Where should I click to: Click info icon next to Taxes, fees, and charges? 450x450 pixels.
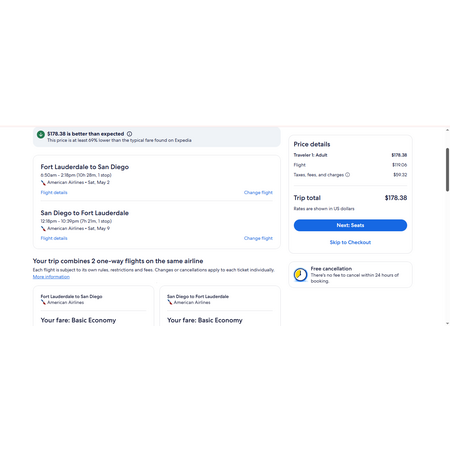(x=348, y=175)
